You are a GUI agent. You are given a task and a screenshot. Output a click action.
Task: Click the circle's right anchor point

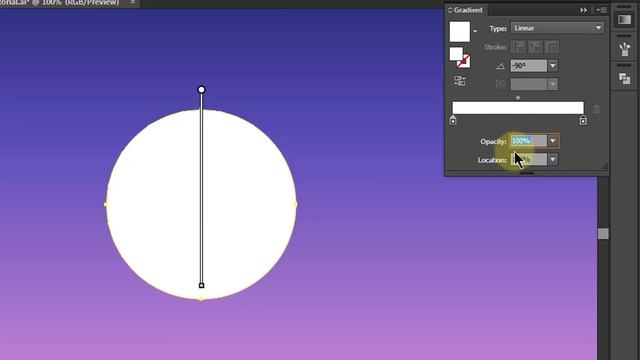pos(296,204)
